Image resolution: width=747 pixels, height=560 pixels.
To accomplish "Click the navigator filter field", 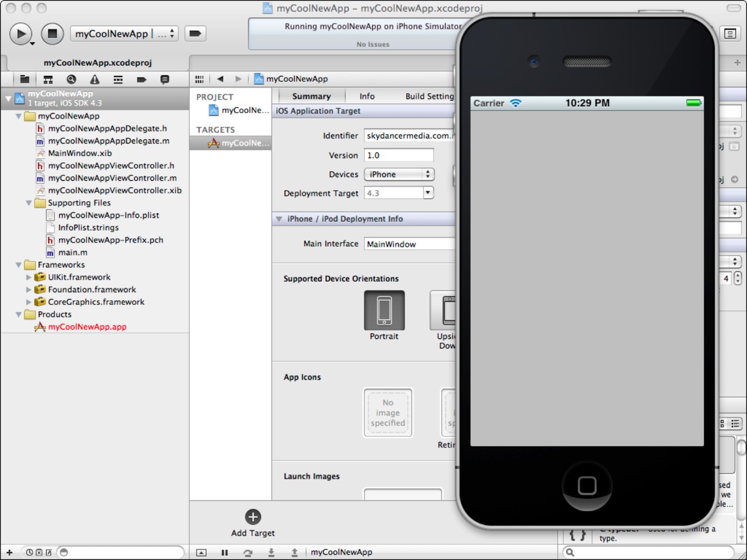I will (x=121, y=552).
